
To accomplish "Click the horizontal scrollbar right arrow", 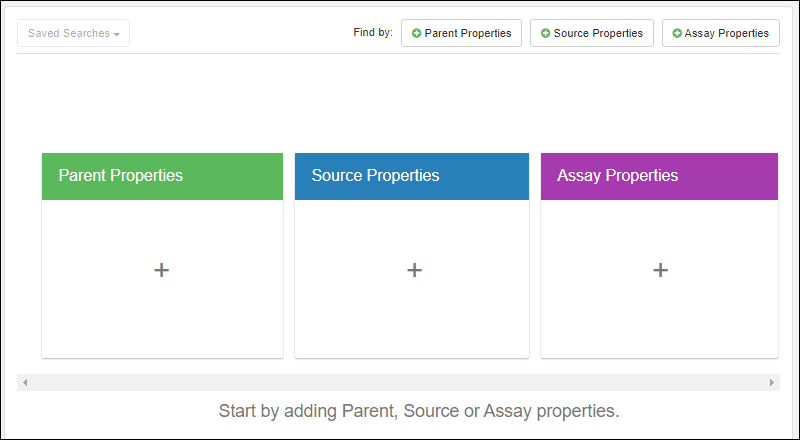I will pos(772,383).
